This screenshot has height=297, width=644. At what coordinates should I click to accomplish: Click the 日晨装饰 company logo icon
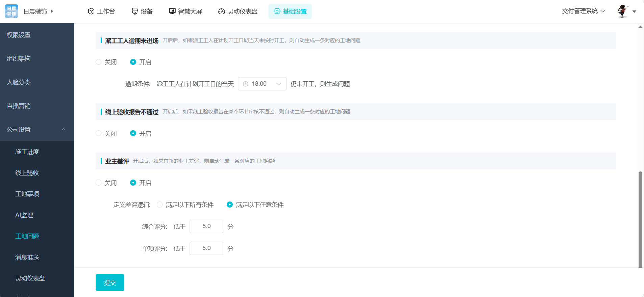coord(11,11)
